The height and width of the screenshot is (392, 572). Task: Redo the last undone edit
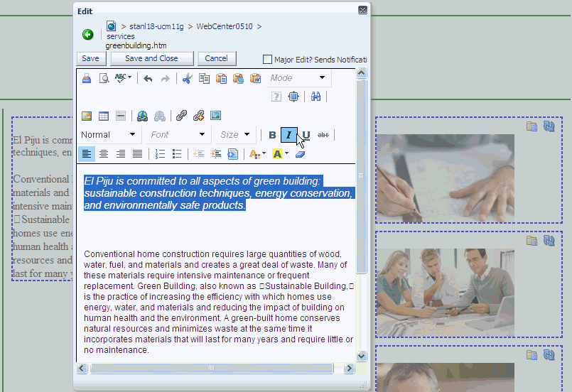(166, 78)
